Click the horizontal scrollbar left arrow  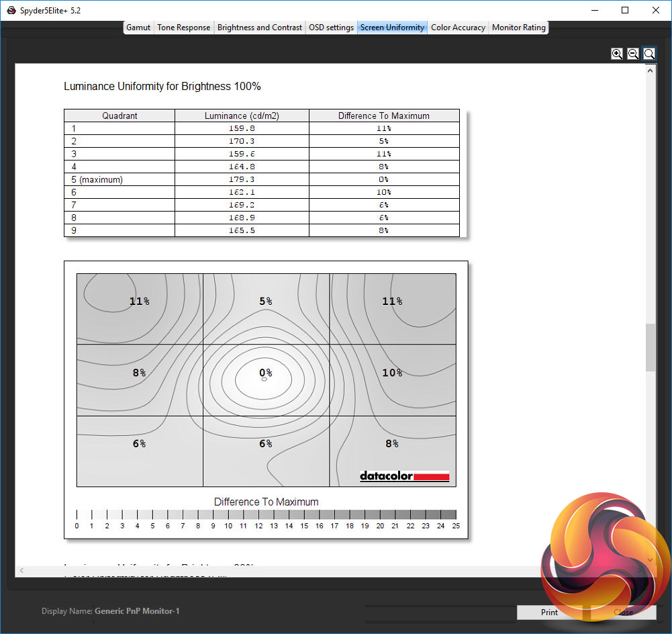(21, 571)
